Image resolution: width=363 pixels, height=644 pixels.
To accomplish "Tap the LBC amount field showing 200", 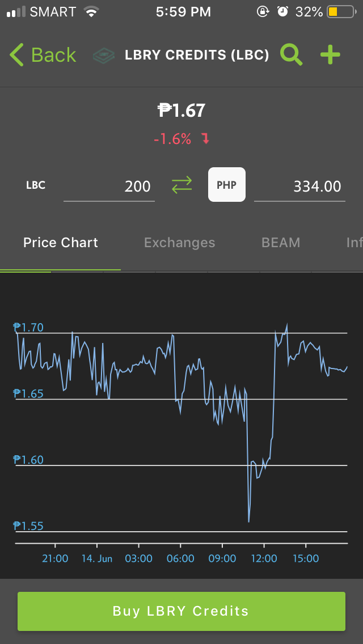I will point(109,187).
